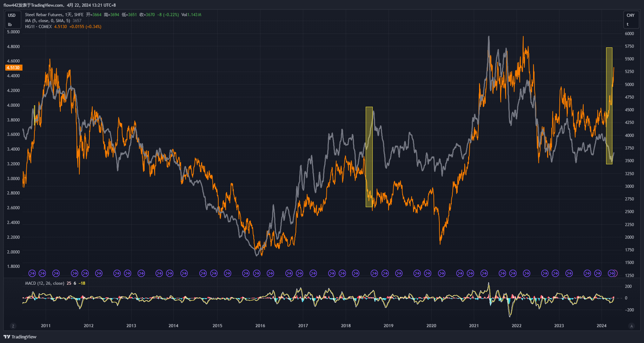This screenshot has width=644, height=343.
Task: Click the 1.8000 left price axis label
Action: 13,266
